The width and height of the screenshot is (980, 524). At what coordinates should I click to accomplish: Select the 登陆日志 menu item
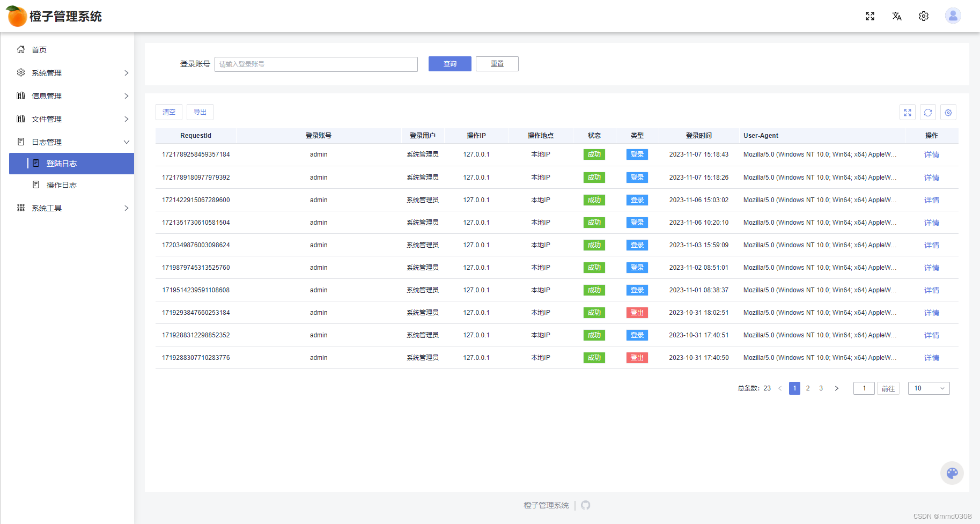pyautogui.click(x=71, y=164)
